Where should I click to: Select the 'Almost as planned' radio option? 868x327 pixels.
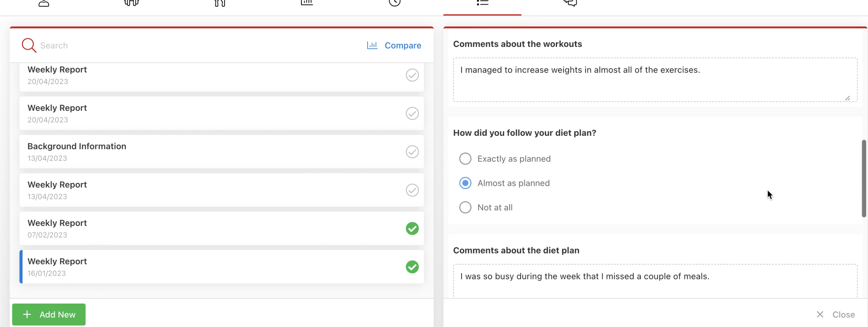465,183
